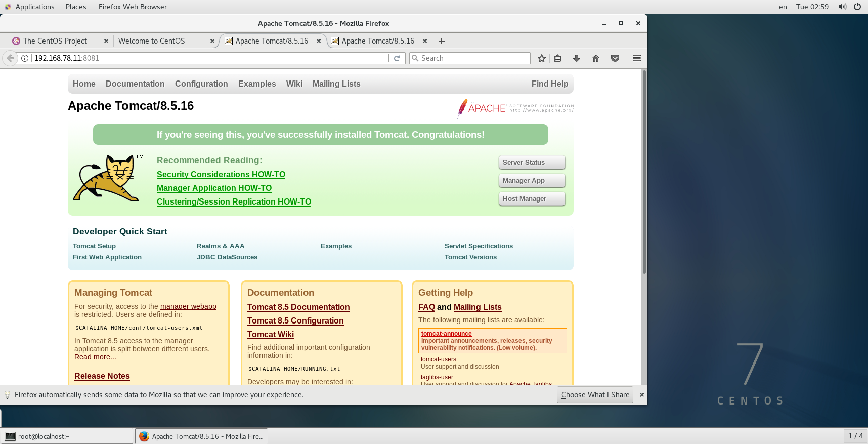Switch to Firefox window in taskbar
Viewport: 868px width, 444px height.
(201, 436)
